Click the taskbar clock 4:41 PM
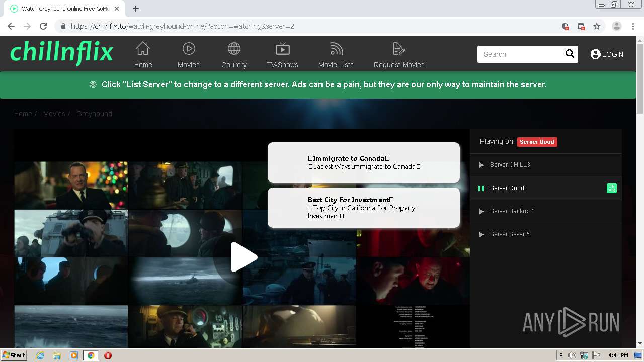This screenshot has width=644, height=362. click(x=618, y=355)
